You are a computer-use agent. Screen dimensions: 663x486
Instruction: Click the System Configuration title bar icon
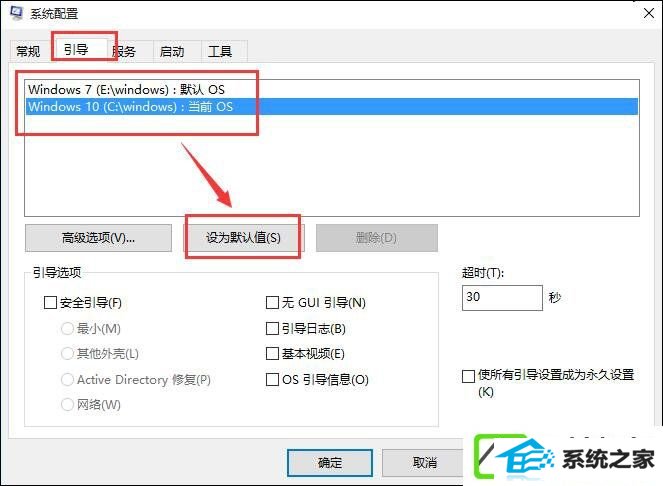click(16, 13)
